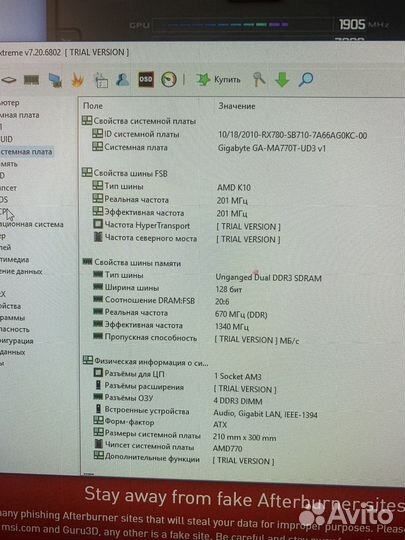Select the ATX form factor value

(x=220, y=425)
